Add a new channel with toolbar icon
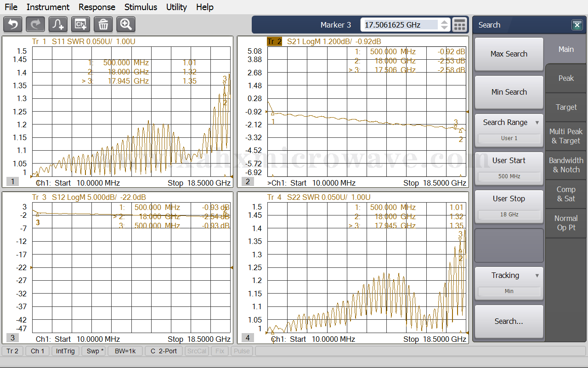588x368 pixels. pyautogui.click(x=81, y=24)
